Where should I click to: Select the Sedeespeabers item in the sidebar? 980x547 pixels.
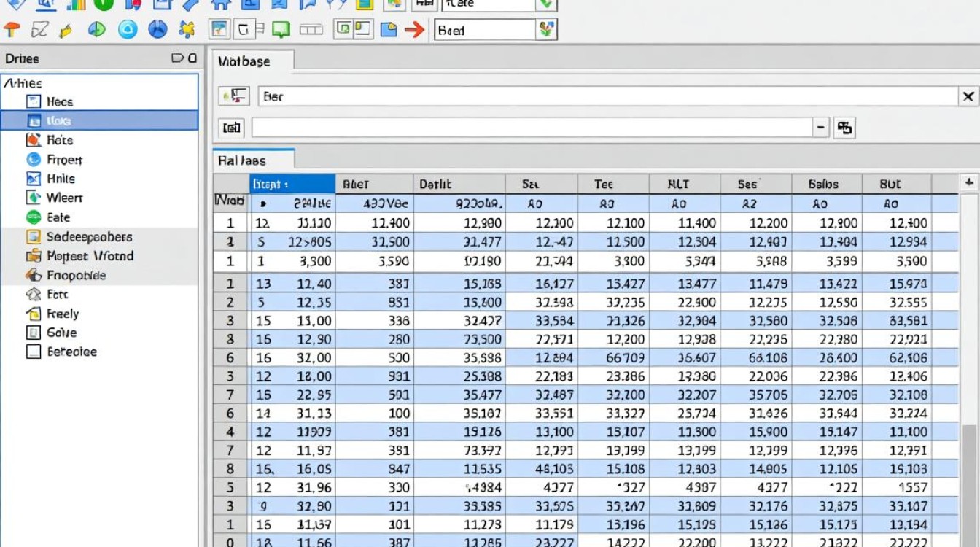pyautogui.click(x=89, y=237)
